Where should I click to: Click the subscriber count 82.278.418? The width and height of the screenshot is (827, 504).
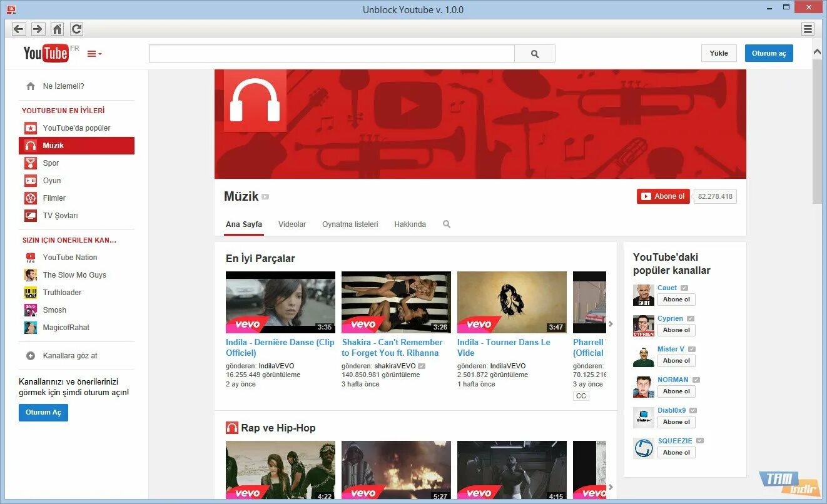click(x=715, y=196)
